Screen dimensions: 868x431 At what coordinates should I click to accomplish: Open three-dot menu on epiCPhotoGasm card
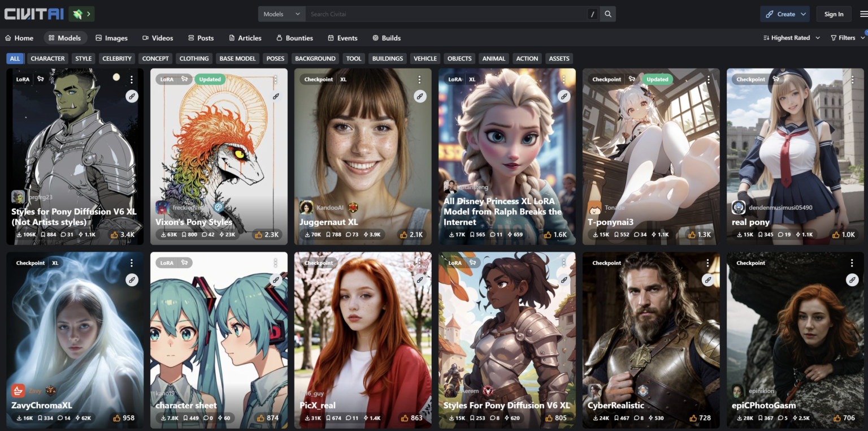click(852, 263)
